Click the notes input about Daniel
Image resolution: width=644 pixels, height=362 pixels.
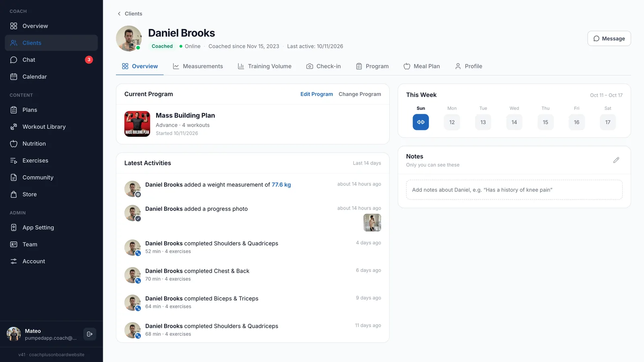[x=514, y=190]
